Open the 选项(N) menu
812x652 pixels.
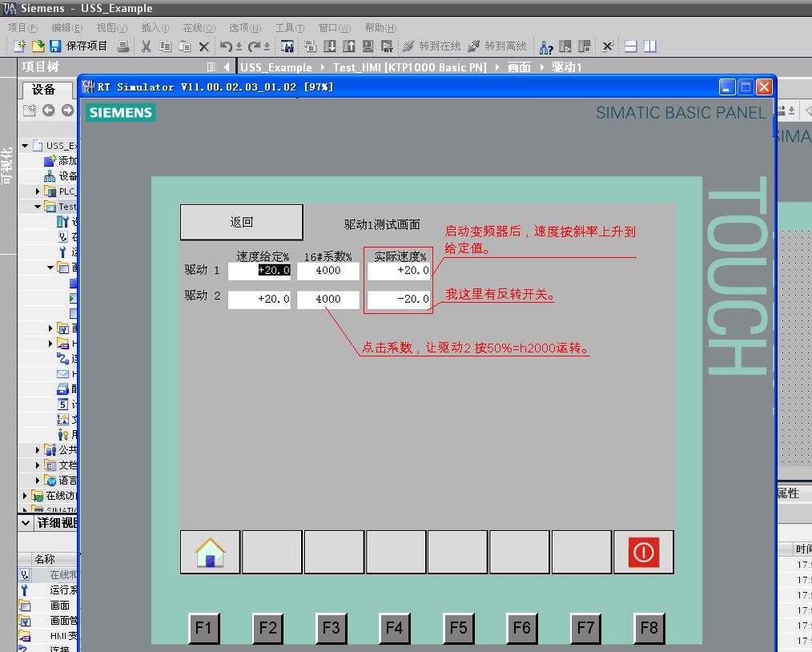point(245,27)
